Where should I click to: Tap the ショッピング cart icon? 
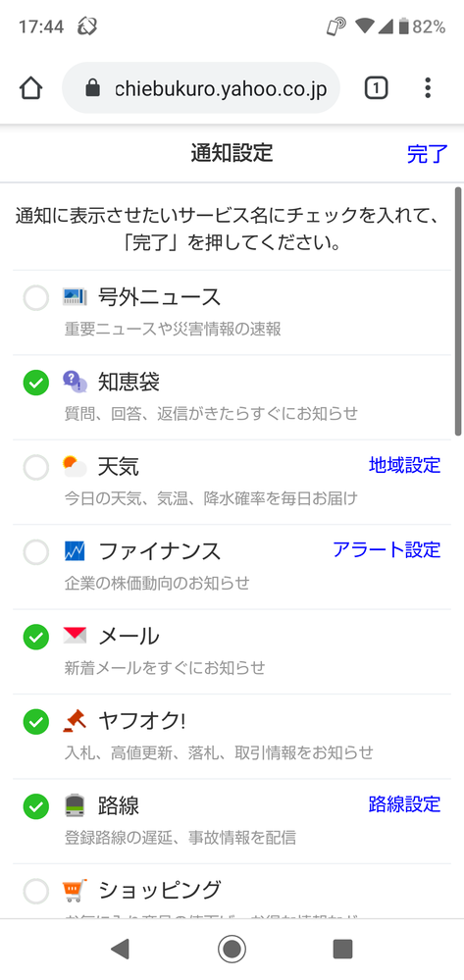(75, 890)
